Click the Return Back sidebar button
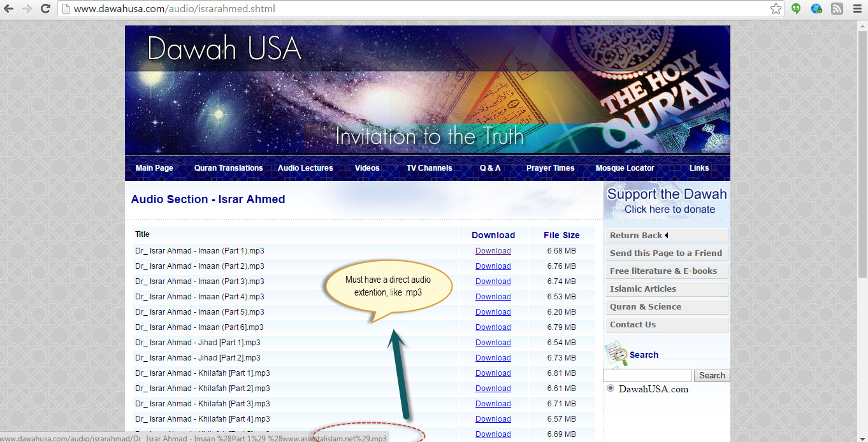The image size is (868, 442). pyautogui.click(x=667, y=236)
